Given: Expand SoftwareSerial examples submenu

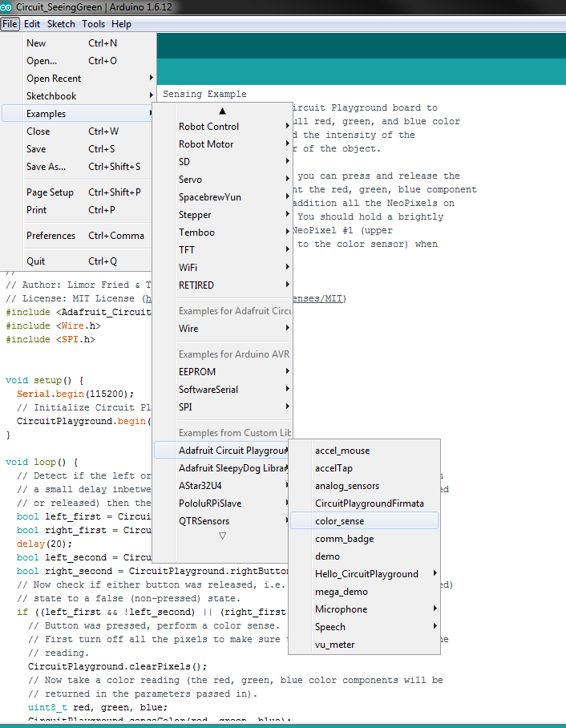Looking at the screenshot, I should pos(222,390).
